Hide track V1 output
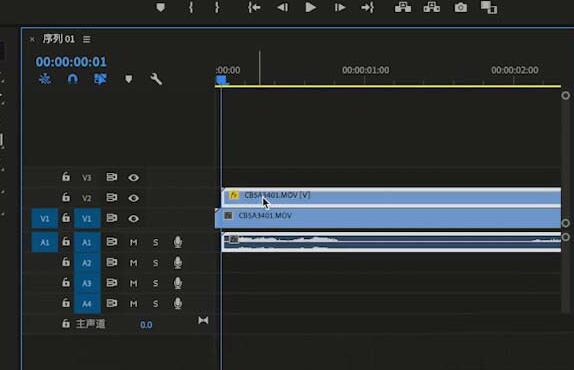 pos(134,218)
